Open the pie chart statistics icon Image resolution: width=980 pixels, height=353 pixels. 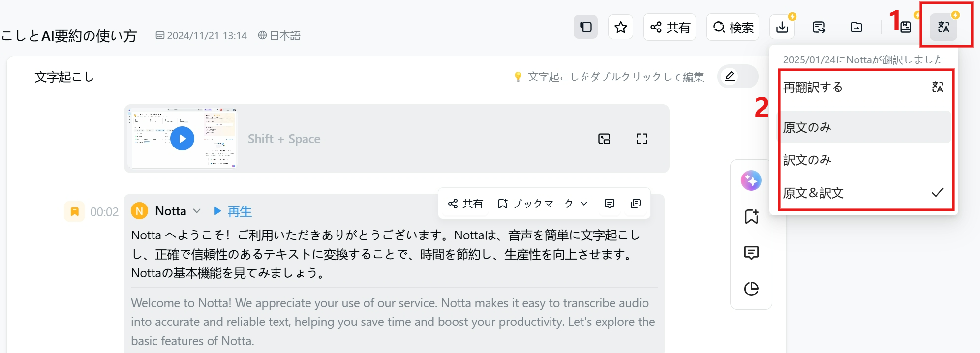point(751,289)
